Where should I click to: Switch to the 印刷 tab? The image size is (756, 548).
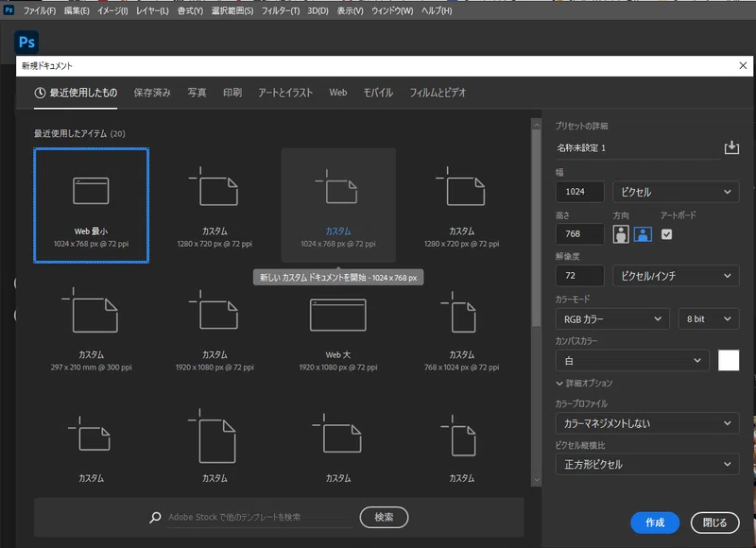(x=232, y=93)
